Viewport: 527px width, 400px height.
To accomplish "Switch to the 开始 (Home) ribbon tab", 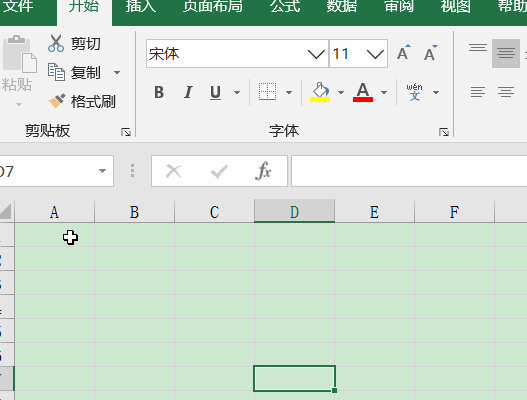I will (84, 6).
